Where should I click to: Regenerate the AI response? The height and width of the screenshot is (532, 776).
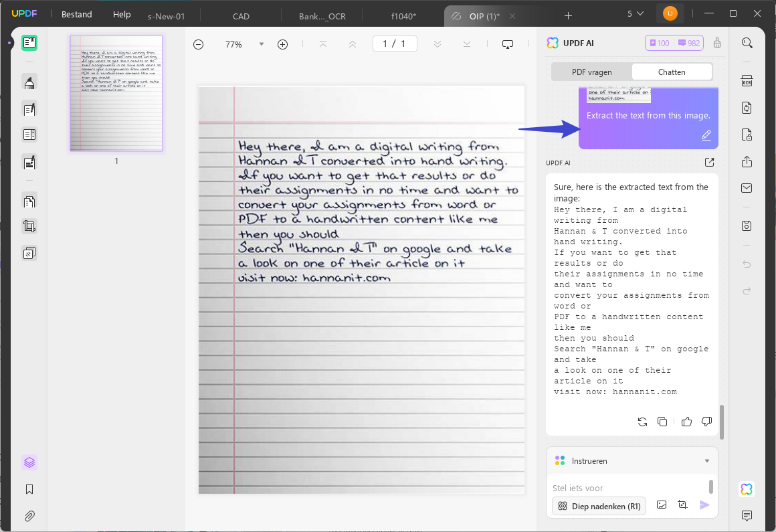[642, 422]
